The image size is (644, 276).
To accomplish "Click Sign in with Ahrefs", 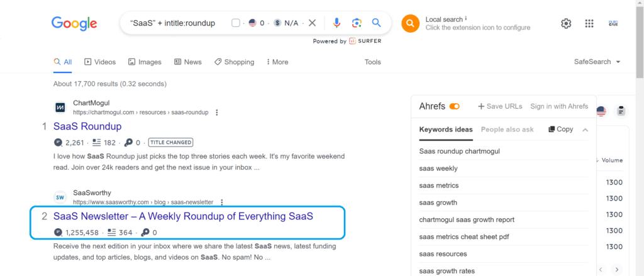I will 559,106.
